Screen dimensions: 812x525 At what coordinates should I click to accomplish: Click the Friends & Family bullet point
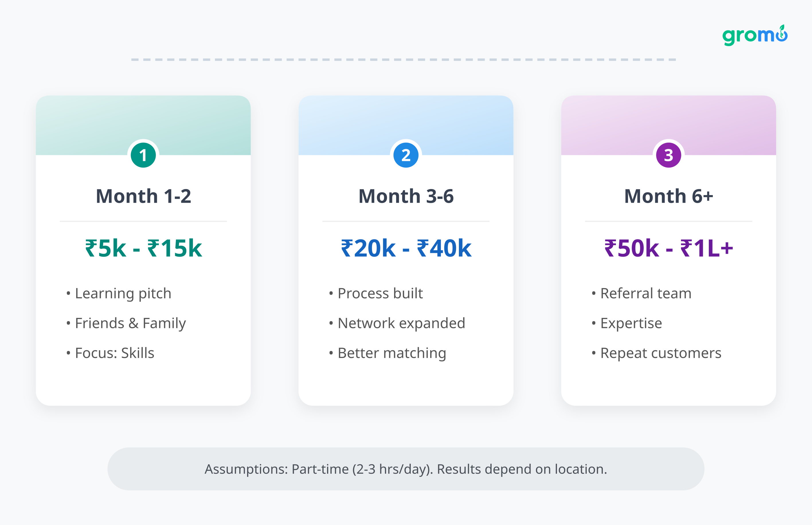[x=130, y=323]
